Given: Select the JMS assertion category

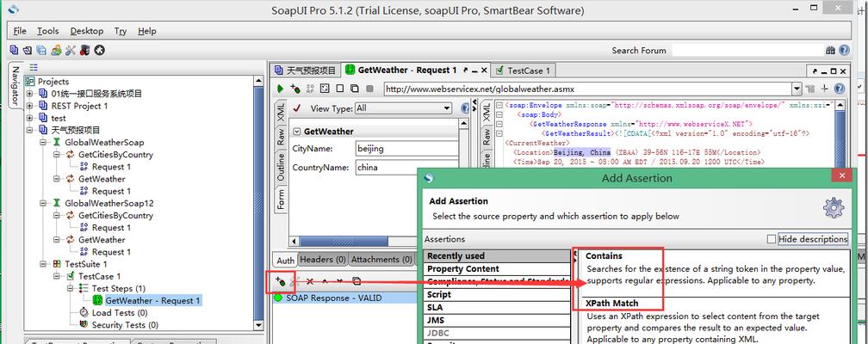Looking at the screenshot, I should click(x=497, y=320).
